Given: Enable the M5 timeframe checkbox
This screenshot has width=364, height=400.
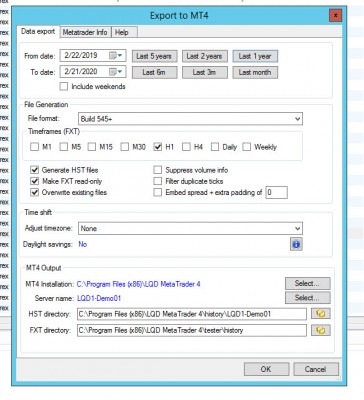Looking at the screenshot, I should pyautogui.click(x=63, y=147).
